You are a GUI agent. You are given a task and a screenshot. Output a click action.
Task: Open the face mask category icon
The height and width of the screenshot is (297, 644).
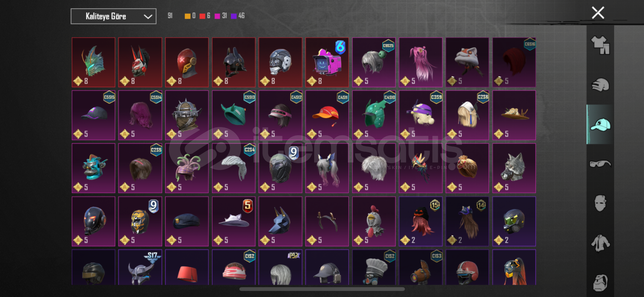[600, 203]
